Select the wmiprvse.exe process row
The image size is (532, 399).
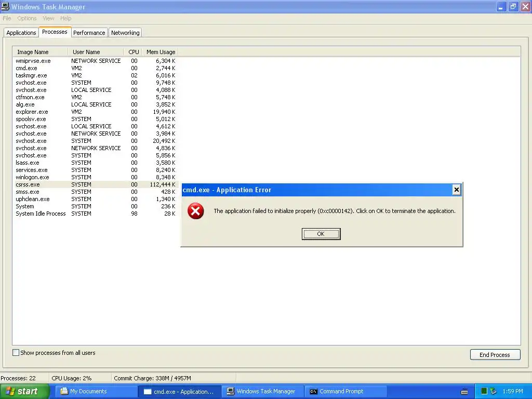pos(96,61)
